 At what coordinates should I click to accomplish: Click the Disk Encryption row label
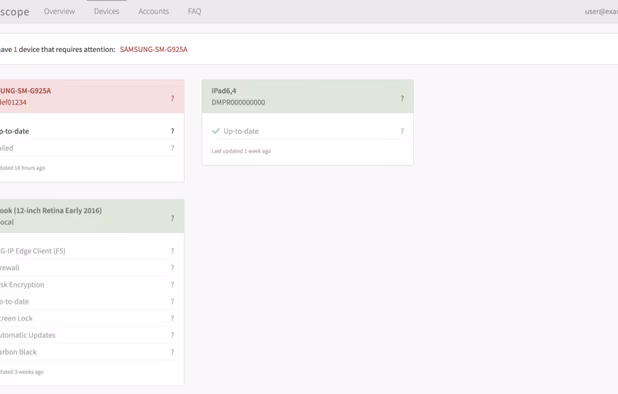point(22,284)
